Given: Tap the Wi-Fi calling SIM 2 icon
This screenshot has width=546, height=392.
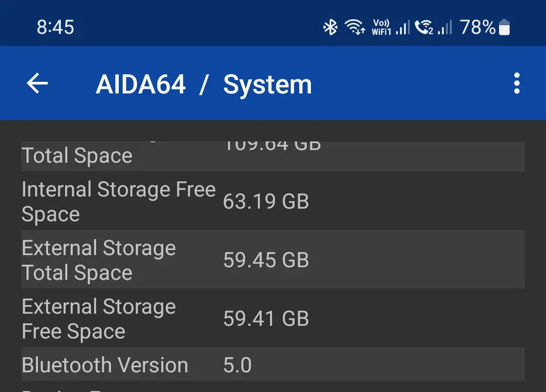Looking at the screenshot, I should point(424,27).
